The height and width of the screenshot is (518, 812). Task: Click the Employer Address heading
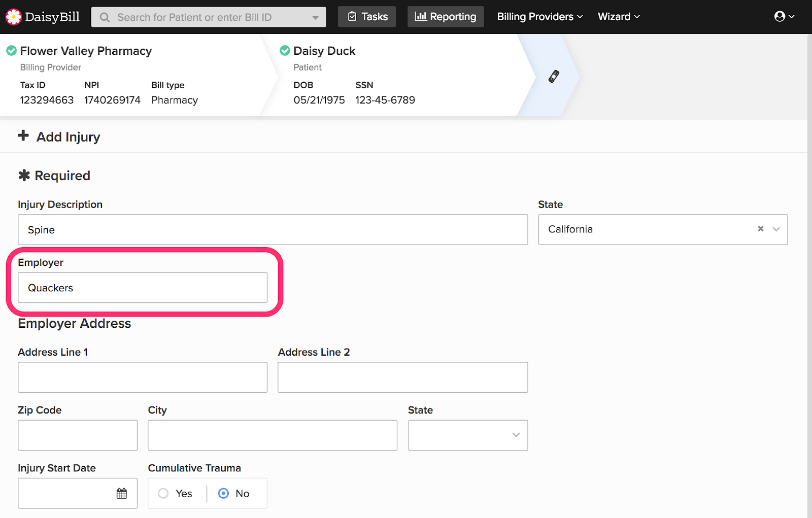click(x=75, y=324)
